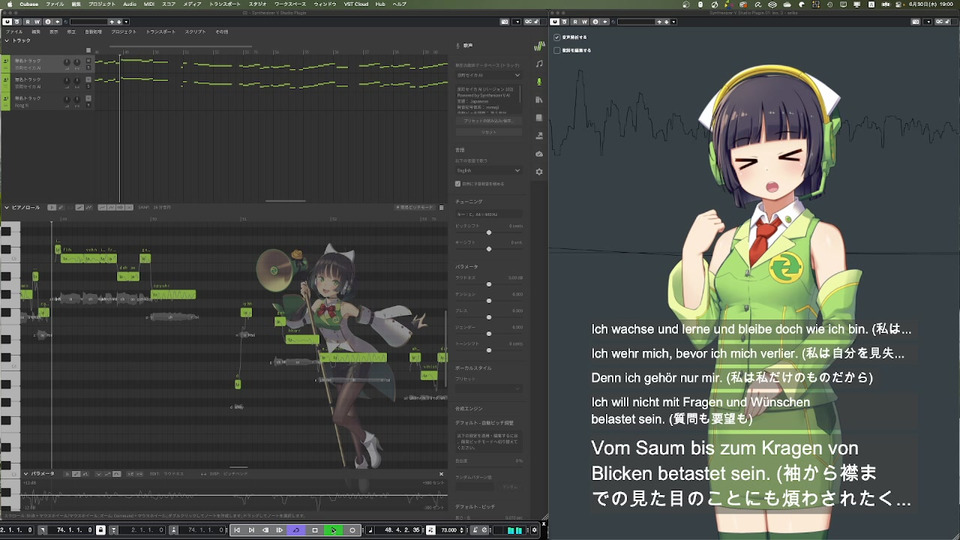Click the tempo value 73.000 field
The image size is (960, 540).
pos(449,530)
